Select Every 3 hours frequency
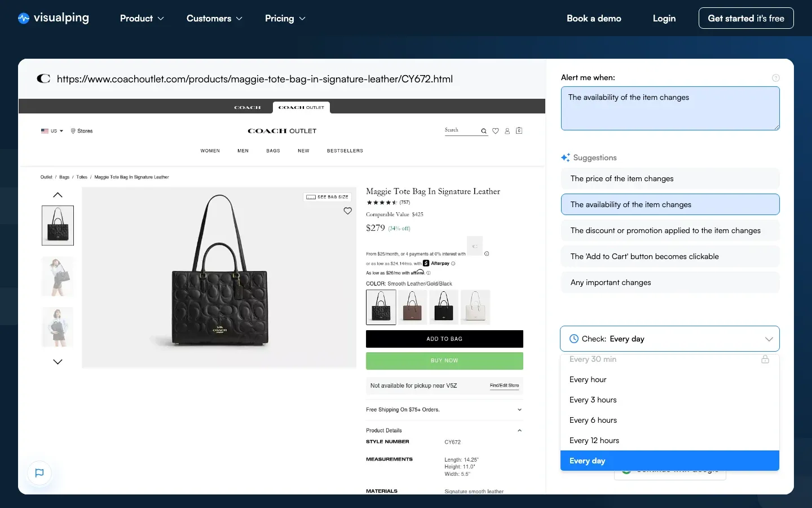The width and height of the screenshot is (812, 508). (670, 400)
